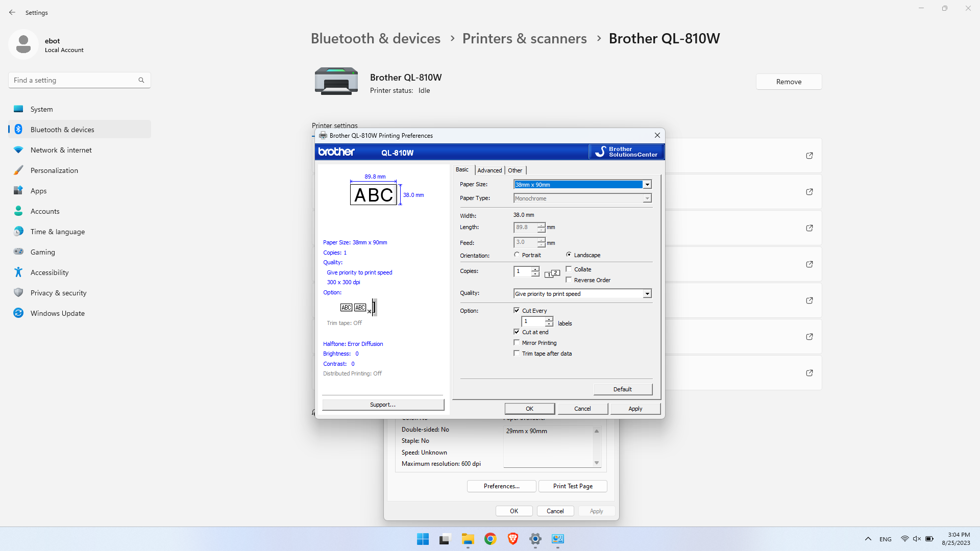Increase Length spinner value
The image size is (980, 551).
tap(541, 225)
